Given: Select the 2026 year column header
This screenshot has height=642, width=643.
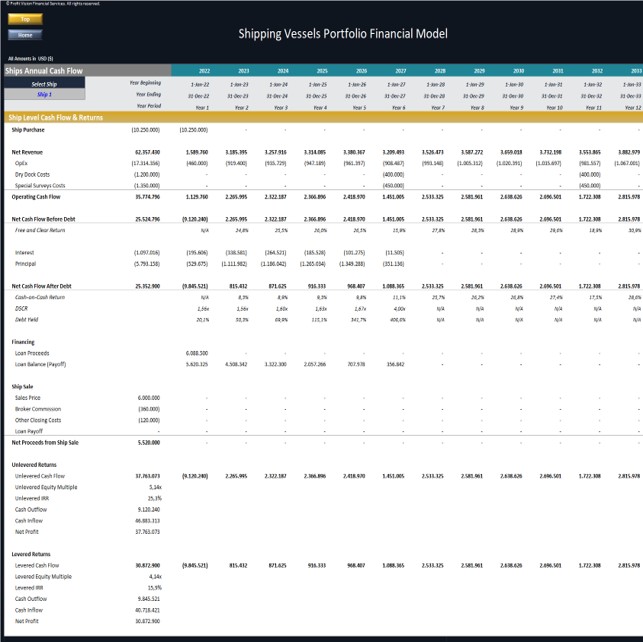Looking at the screenshot, I should (361, 71).
